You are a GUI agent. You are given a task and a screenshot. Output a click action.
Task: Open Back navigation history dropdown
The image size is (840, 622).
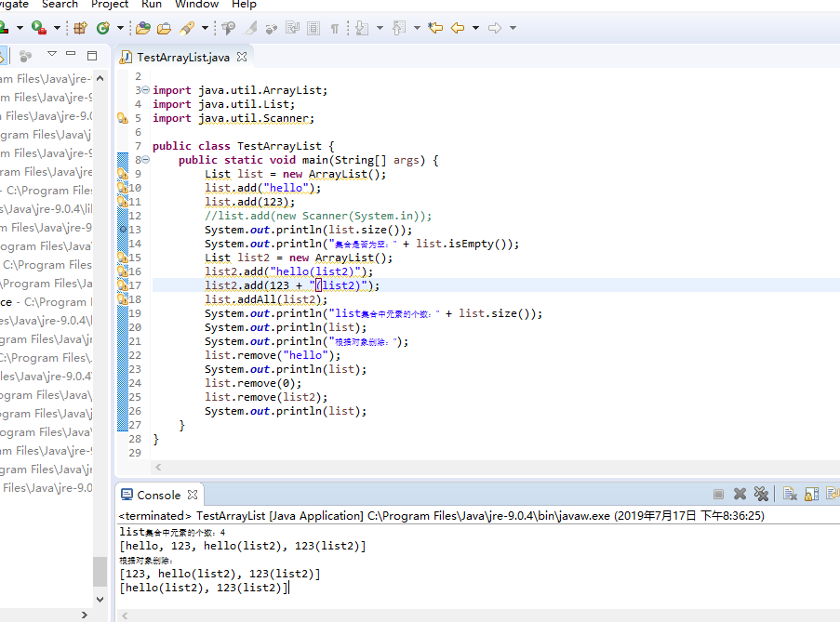tap(475, 28)
